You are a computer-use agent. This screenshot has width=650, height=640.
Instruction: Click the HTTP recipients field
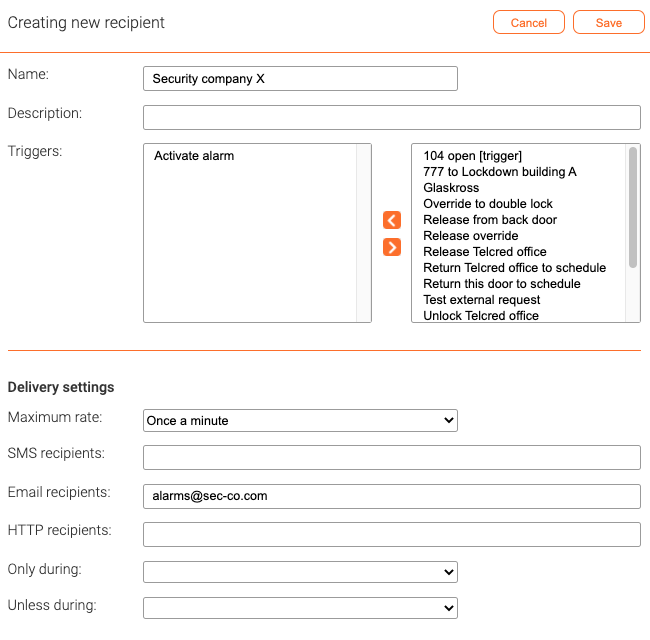tap(392, 534)
